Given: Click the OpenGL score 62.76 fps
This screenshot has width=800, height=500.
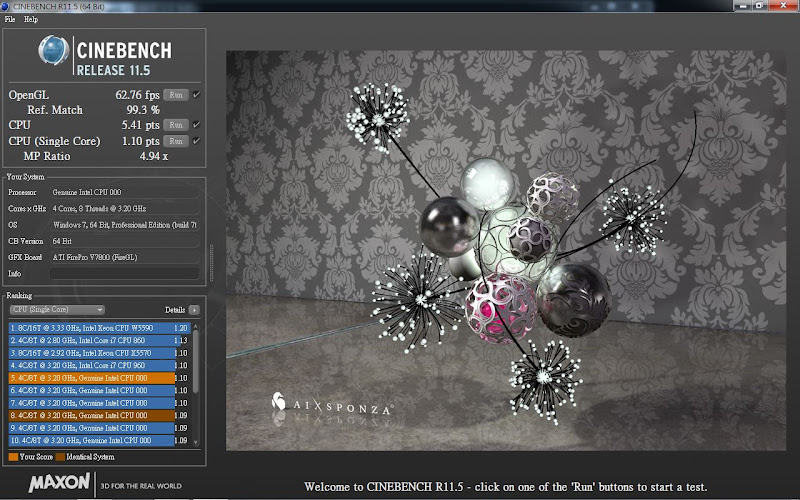Looking at the screenshot, I should (137, 95).
